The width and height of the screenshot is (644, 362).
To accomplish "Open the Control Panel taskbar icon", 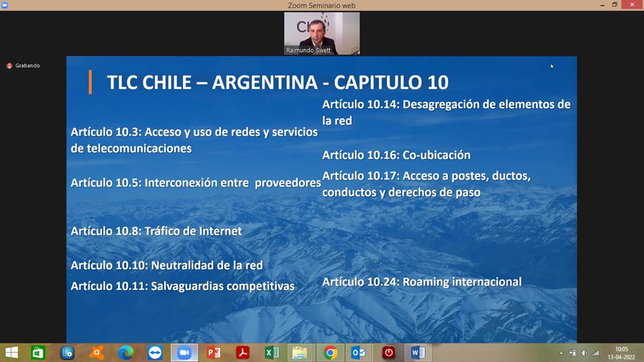I will tap(67, 353).
